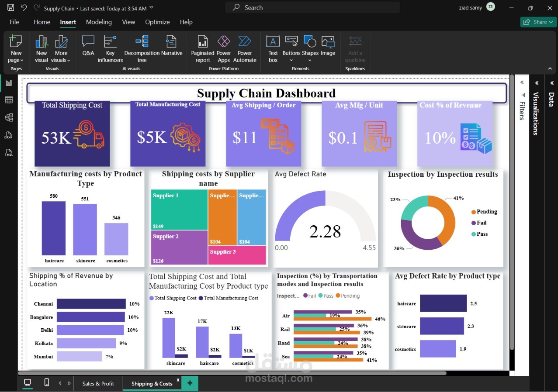This screenshot has height=392, width=558.
Task: Add a Key influencers visual
Action: click(x=110, y=49)
